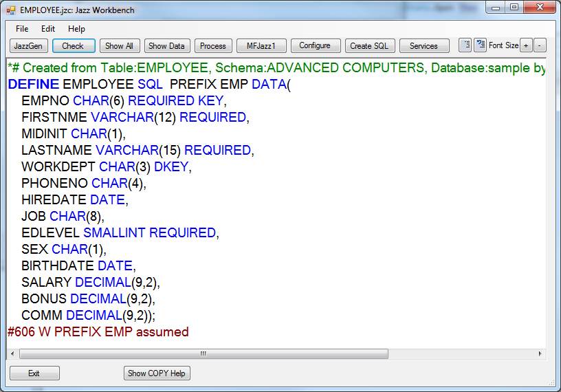Screen dimensions: 561x392
Task: Click the scroll left arrow
Action: (12, 353)
